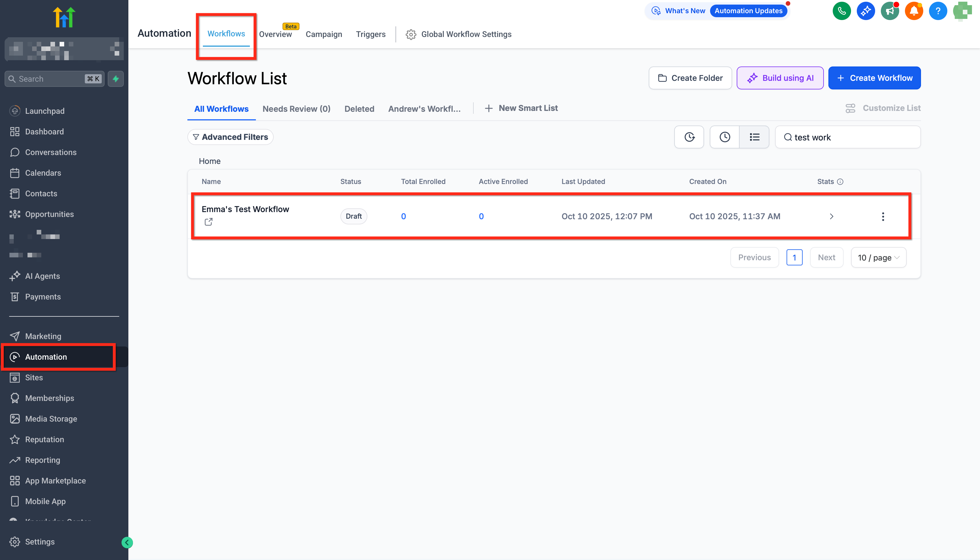The height and width of the screenshot is (560, 980).
Task: Open Advanced Filters panel
Action: [x=230, y=137]
